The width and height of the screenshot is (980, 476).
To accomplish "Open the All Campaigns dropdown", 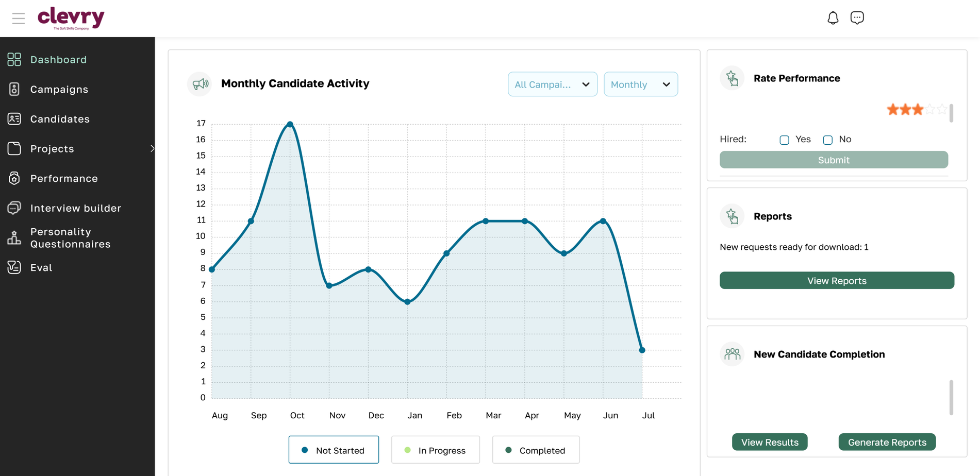I will point(552,84).
